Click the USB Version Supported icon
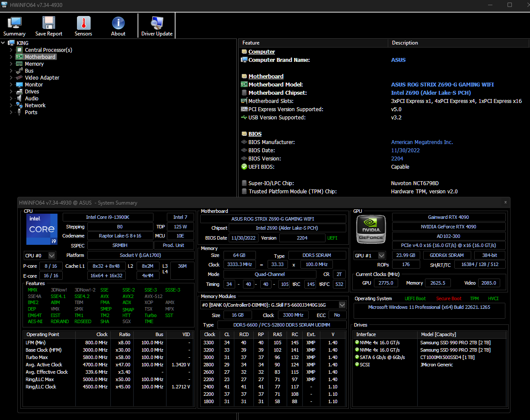This screenshot has width=530, height=420. [244, 117]
